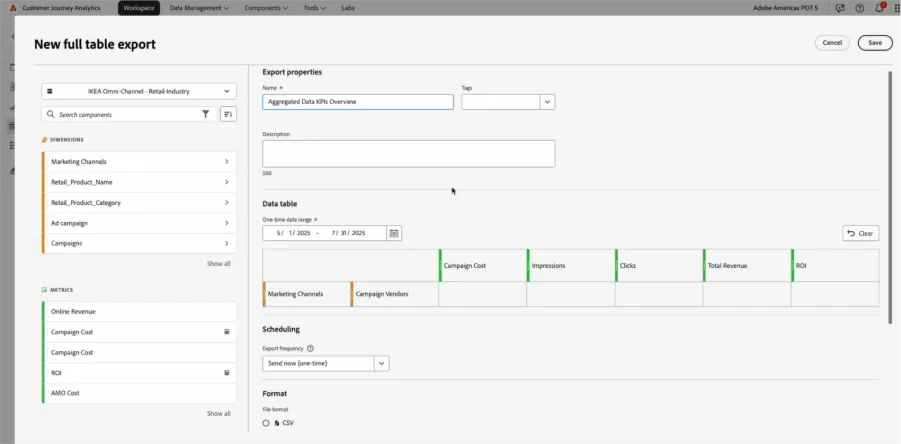Click the export Name input field

[358, 102]
